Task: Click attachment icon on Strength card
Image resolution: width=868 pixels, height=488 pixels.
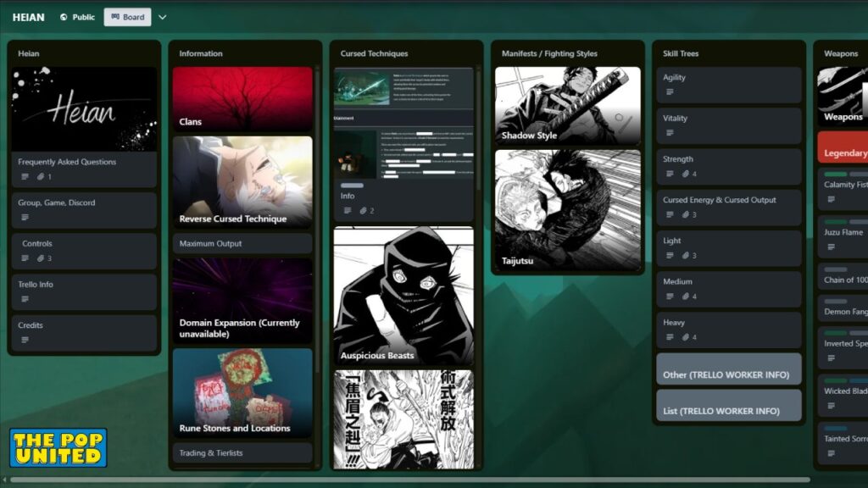Action: coord(685,174)
